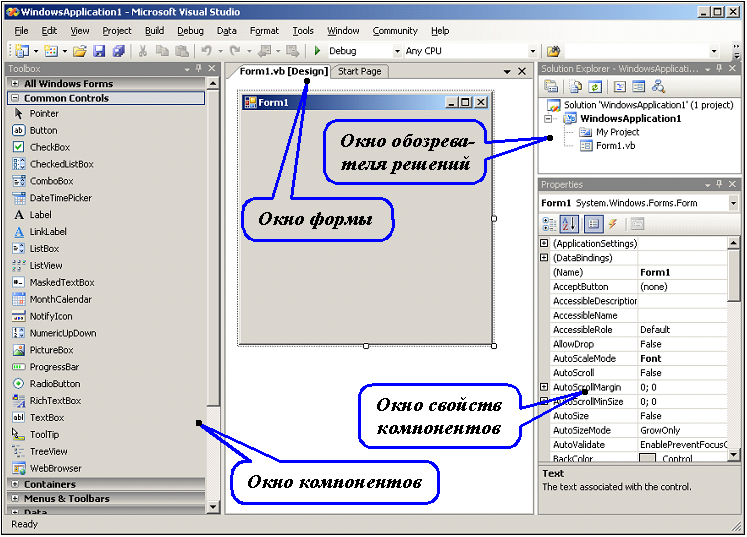Click the Undo arrow icon
This screenshot has width=747, height=537.
206,51
